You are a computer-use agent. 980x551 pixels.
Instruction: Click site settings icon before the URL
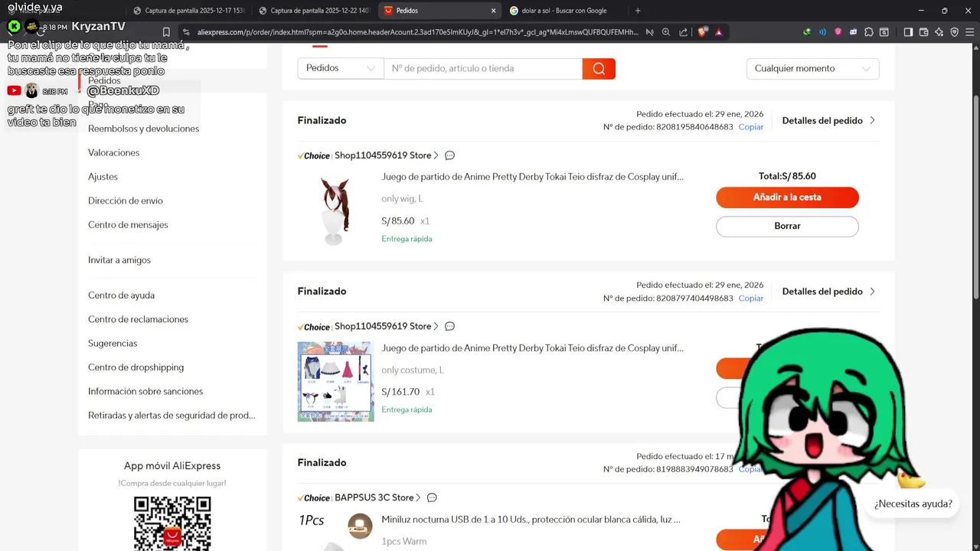tap(185, 32)
